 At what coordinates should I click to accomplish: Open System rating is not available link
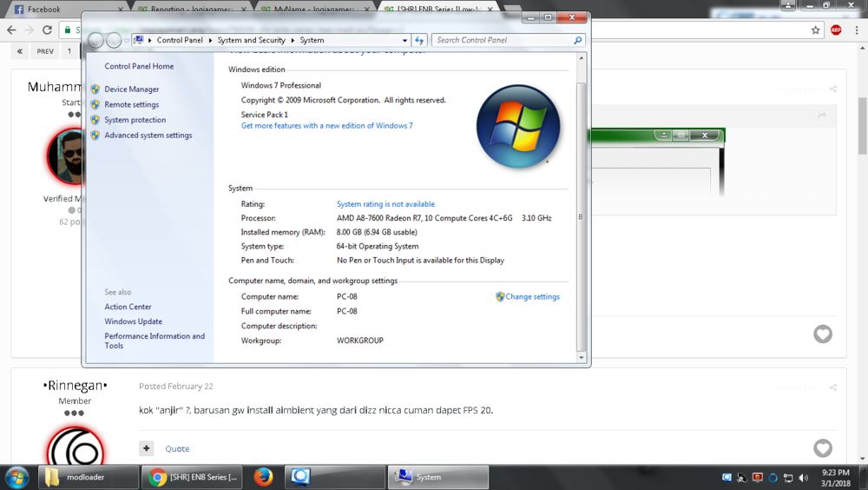tap(385, 204)
